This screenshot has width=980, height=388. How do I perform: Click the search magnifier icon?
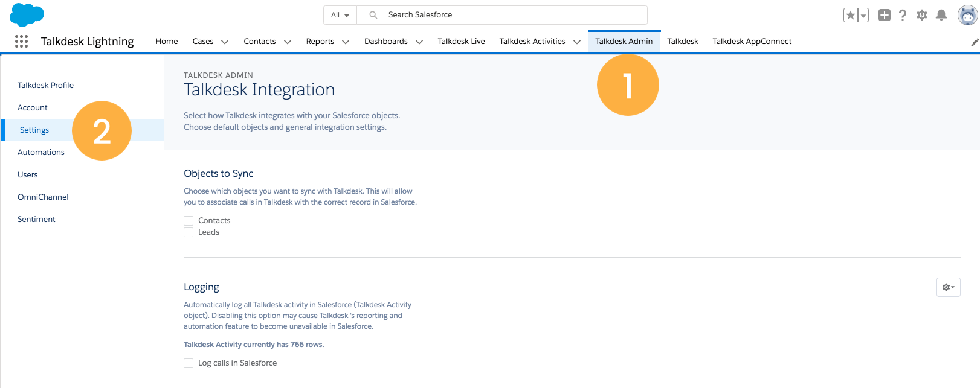373,15
